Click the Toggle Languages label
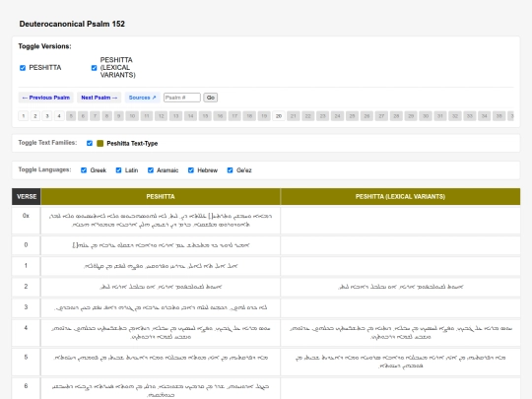The image size is (532, 399). click(x=44, y=169)
